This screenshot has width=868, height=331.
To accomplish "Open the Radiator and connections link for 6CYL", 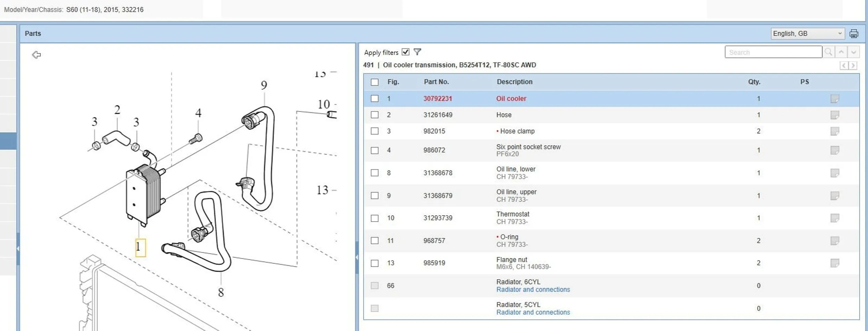I will 533,290.
